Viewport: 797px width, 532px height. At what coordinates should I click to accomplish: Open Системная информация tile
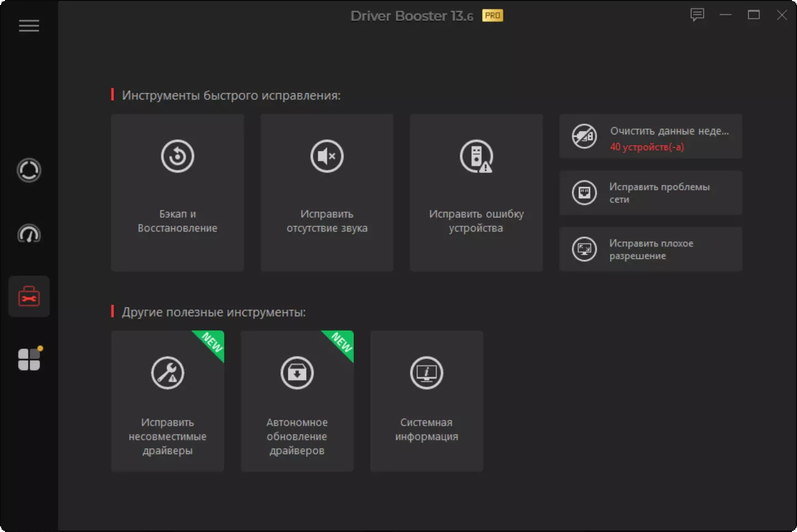(x=427, y=401)
